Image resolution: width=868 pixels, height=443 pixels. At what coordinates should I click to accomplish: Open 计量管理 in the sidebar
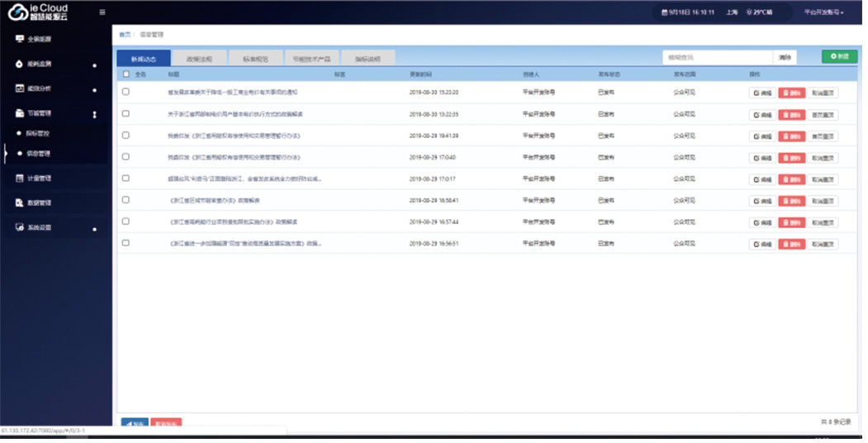pos(40,178)
